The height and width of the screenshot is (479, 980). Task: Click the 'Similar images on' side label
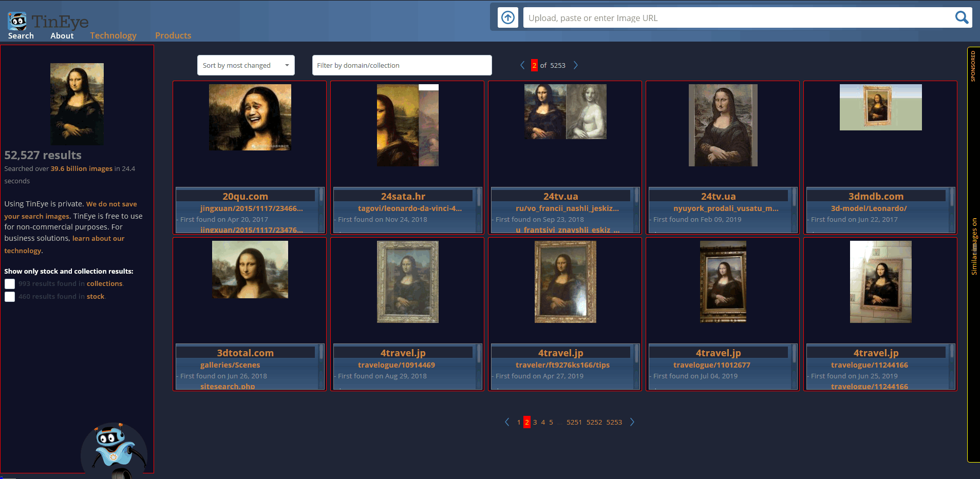click(x=974, y=246)
